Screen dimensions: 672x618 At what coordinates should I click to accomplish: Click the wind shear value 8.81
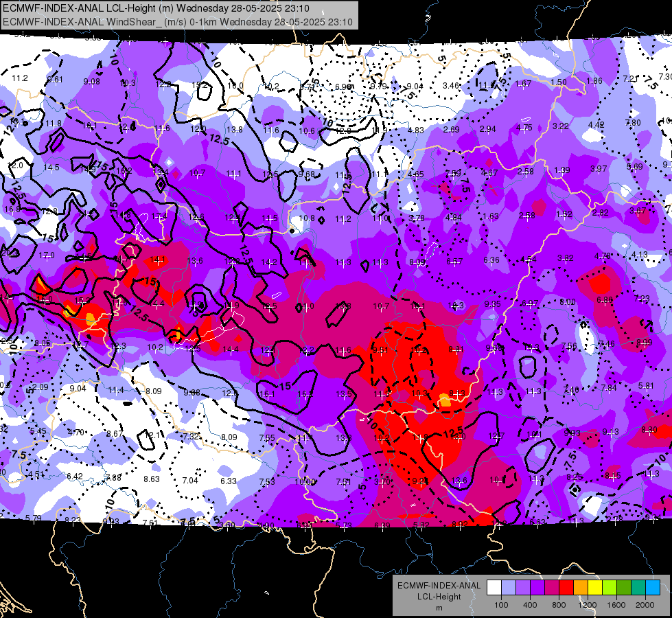(x=456, y=350)
